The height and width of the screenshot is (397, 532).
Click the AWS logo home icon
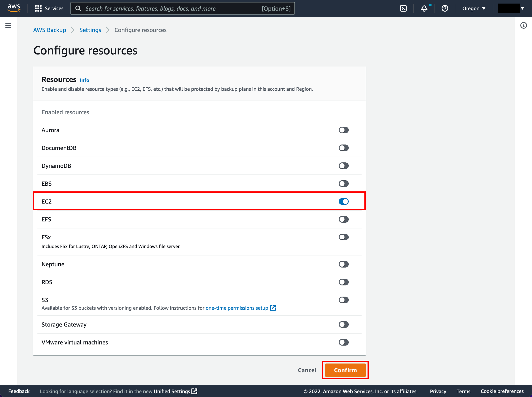(x=14, y=8)
